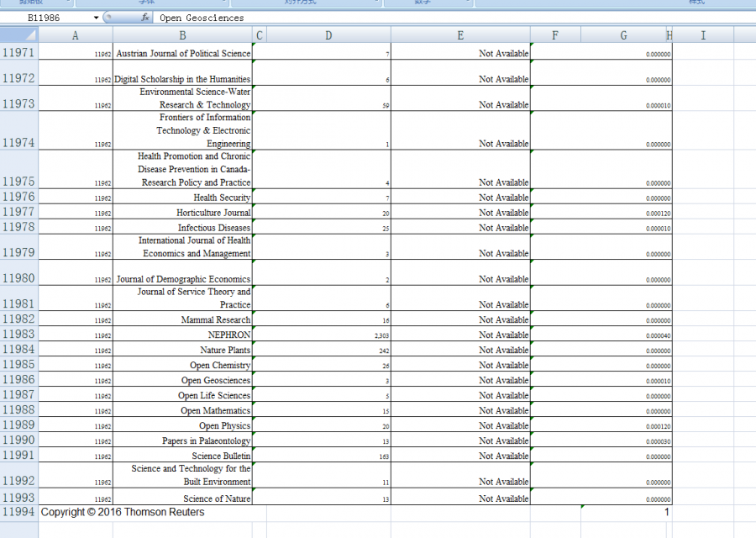Select column E header

(x=460, y=35)
